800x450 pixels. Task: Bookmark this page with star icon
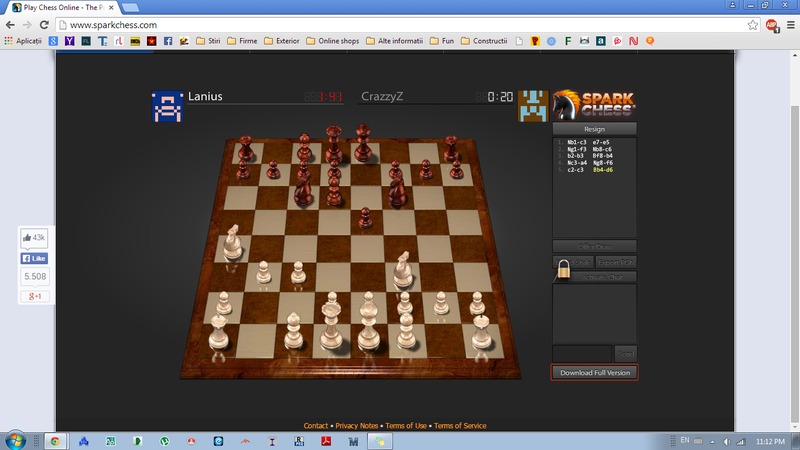pos(752,24)
